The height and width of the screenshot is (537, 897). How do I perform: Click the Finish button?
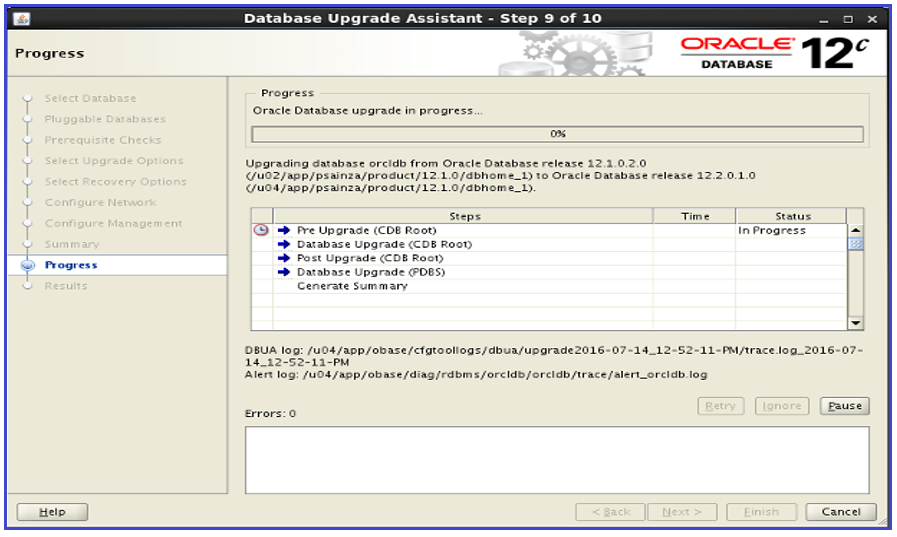(761, 512)
